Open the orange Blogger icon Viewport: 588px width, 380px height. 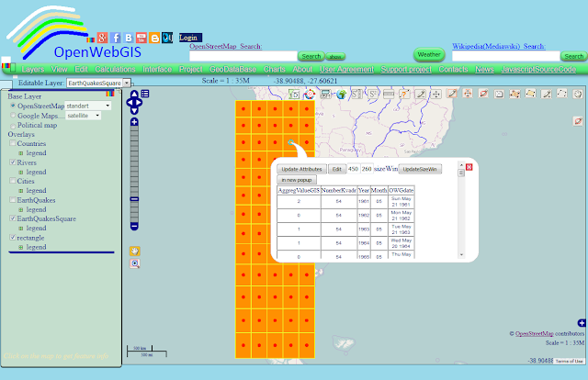pos(154,38)
